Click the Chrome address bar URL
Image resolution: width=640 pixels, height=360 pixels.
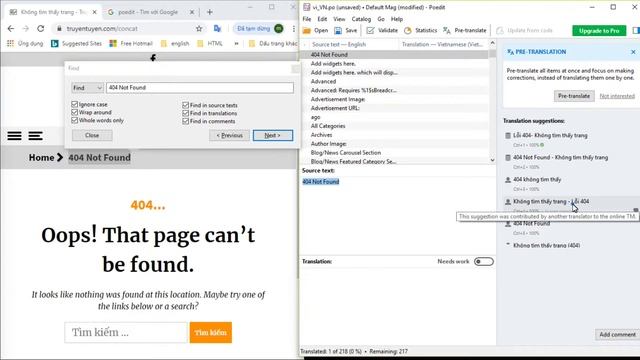click(102, 29)
